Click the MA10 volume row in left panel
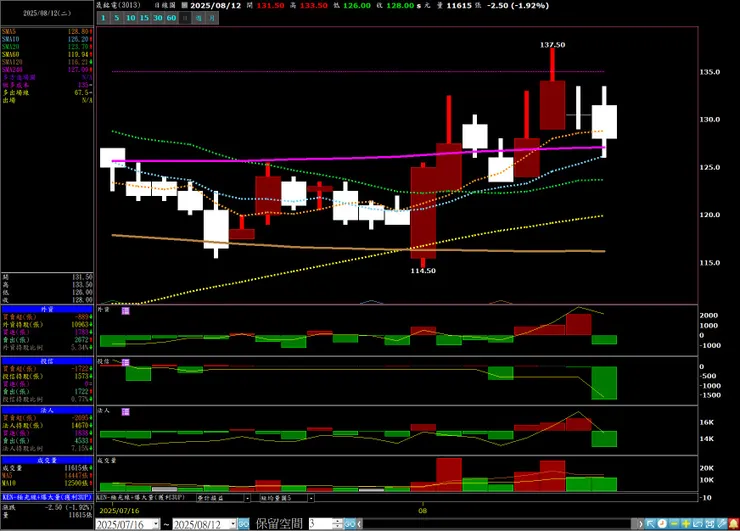 pyautogui.click(x=47, y=483)
